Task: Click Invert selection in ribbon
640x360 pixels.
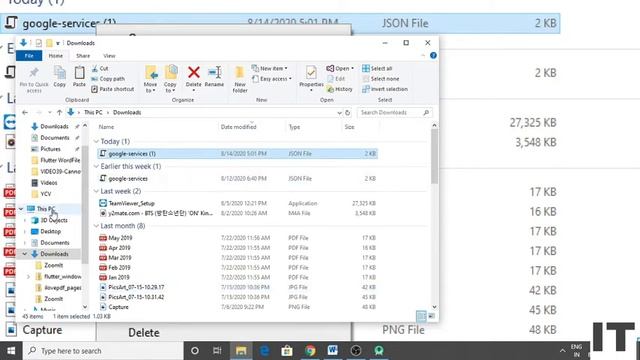Action: coord(385,89)
